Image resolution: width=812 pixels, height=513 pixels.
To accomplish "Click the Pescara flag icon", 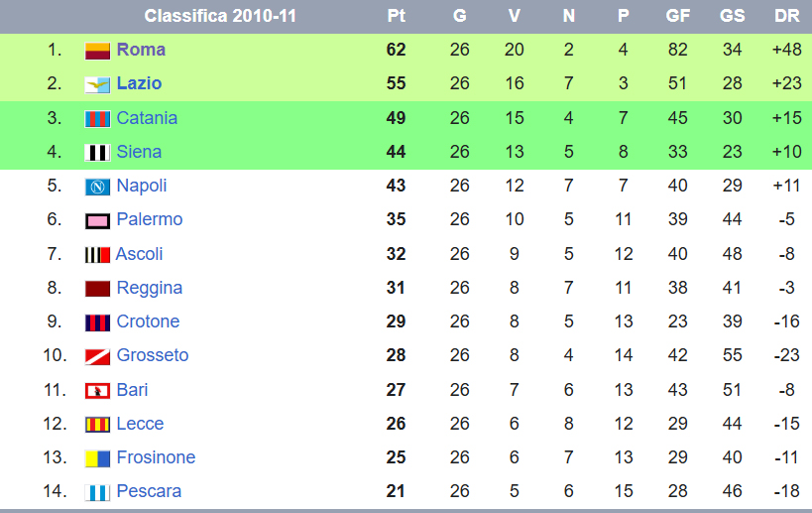I will pyautogui.click(x=97, y=492).
